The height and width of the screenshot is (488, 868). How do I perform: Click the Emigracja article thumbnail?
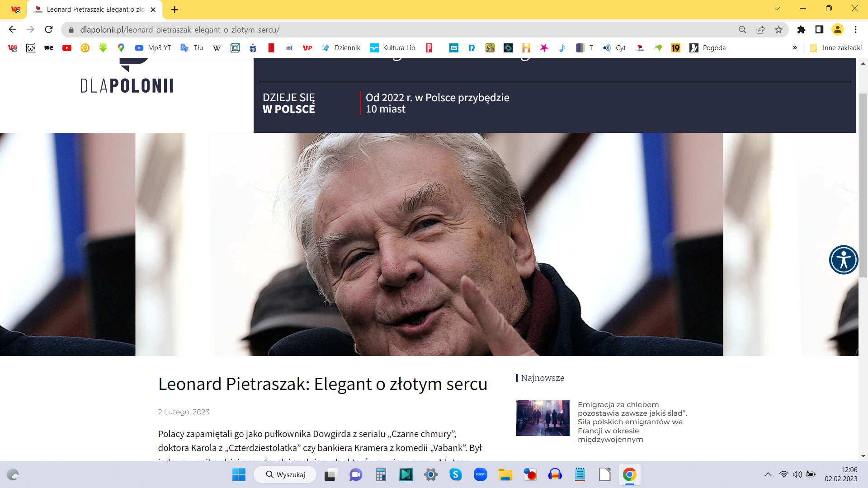(542, 418)
